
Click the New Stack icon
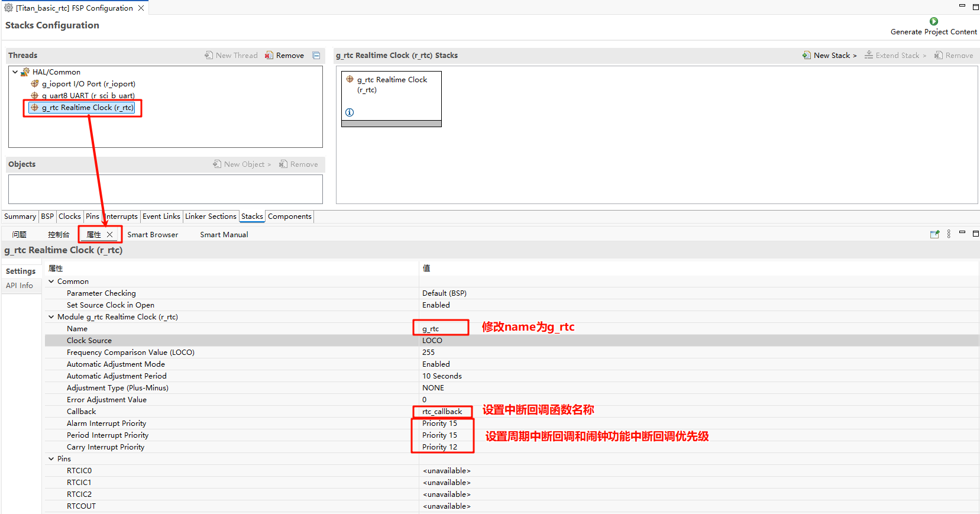tap(807, 55)
